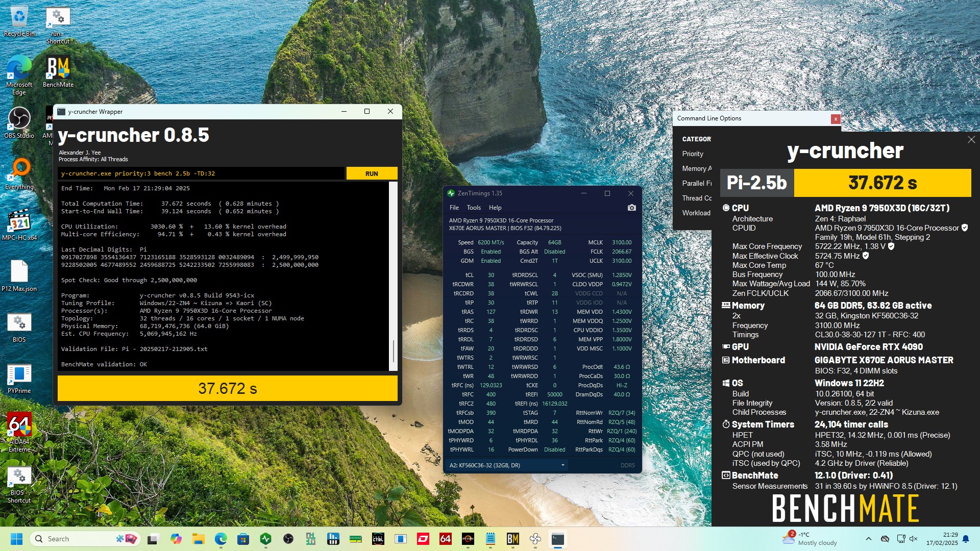Viewport: 980px width, 551px height.
Task: Select Workload category in Command Line Options
Action: (696, 213)
